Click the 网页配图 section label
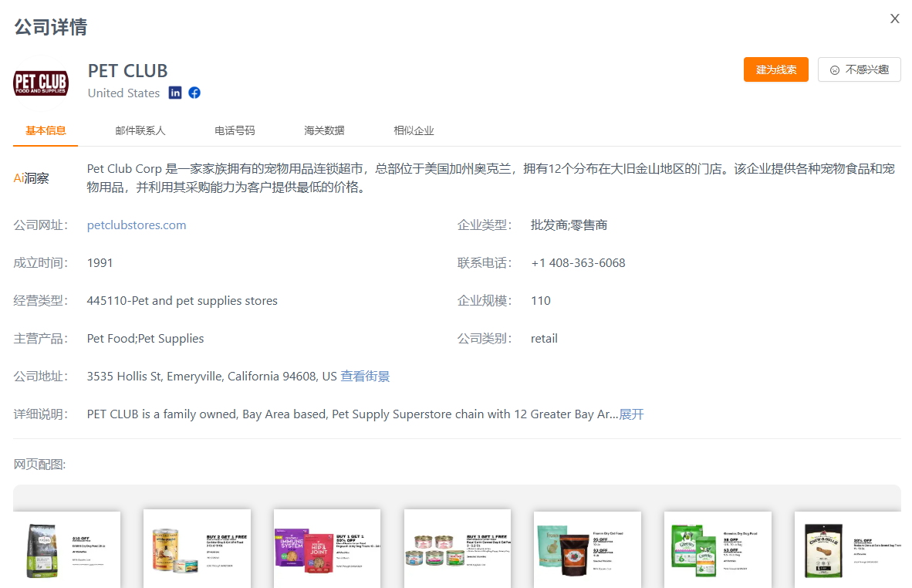 click(39, 464)
